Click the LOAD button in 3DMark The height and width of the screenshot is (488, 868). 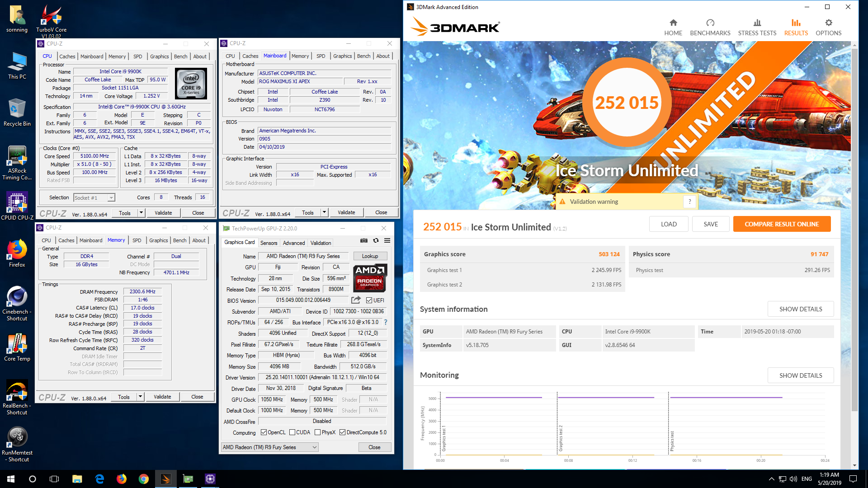click(x=669, y=224)
